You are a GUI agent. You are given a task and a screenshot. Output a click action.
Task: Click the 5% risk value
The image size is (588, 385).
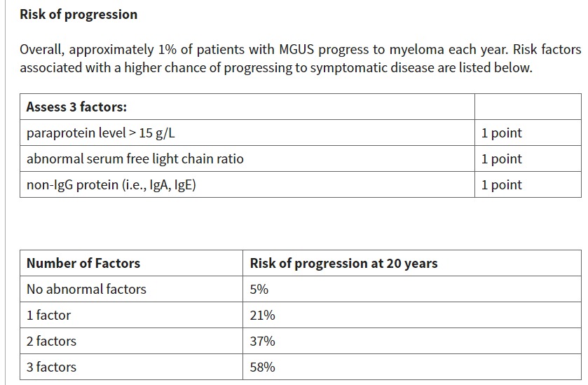[259, 289]
